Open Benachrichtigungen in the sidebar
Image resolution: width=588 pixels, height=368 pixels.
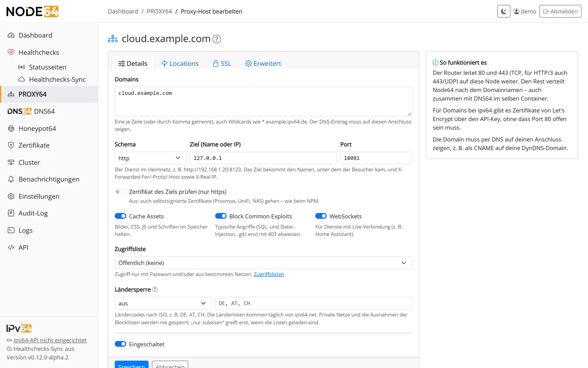click(x=49, y=179)
